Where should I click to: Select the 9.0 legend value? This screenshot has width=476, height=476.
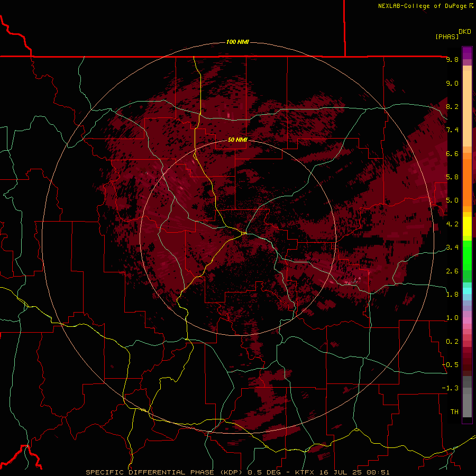(452, 83)
